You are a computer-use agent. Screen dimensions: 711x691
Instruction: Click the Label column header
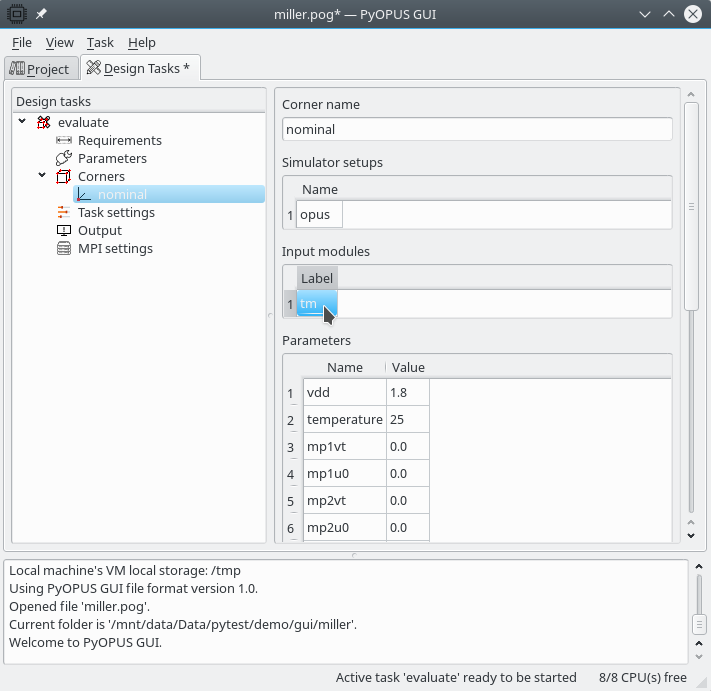(317, 278)
